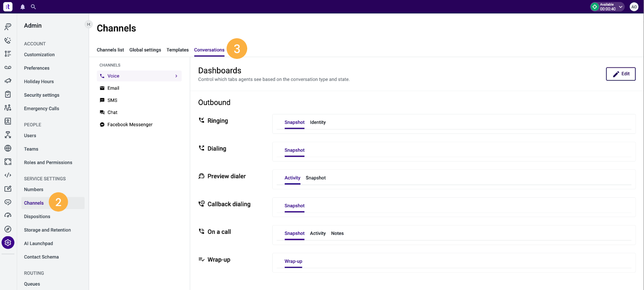Screen dimensions: 644x290
Task: Open the chat smiley icon in left rail
Action: (8, 202)
